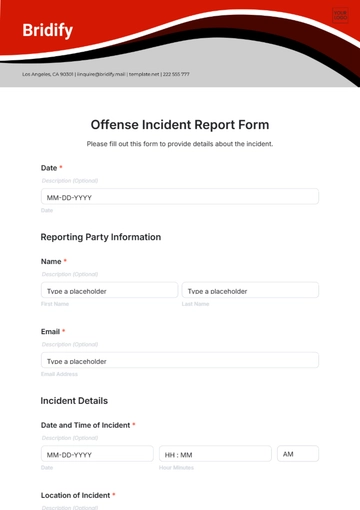Open the AM period dropdown
The width and height of the screenshot is (360, 510).
coord(298,454)
